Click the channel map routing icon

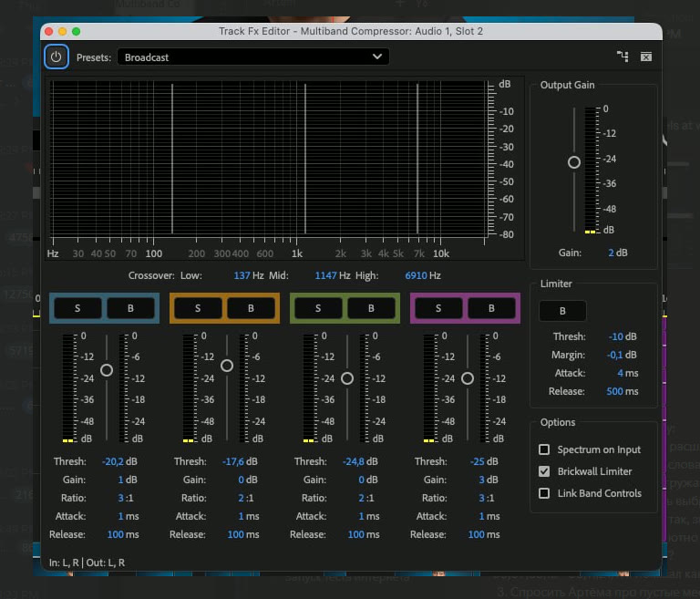[x=623, y=57]
